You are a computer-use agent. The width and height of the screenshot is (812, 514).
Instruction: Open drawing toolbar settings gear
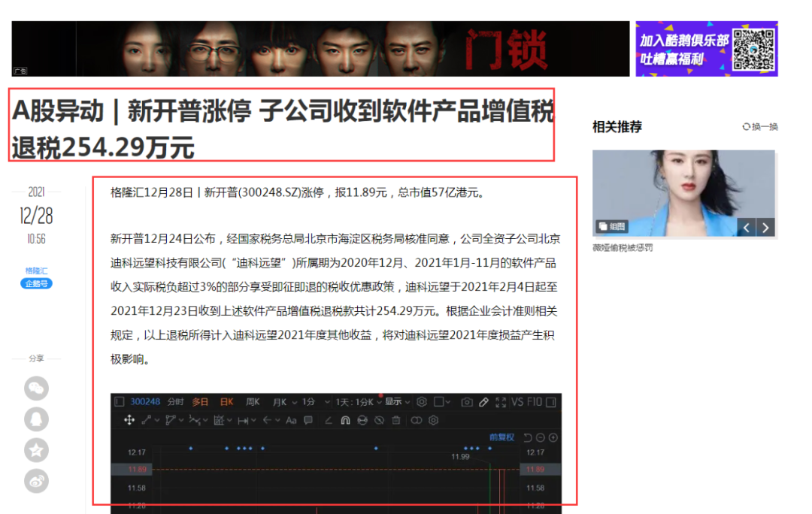pyautogui.click(x=434, y=420)
